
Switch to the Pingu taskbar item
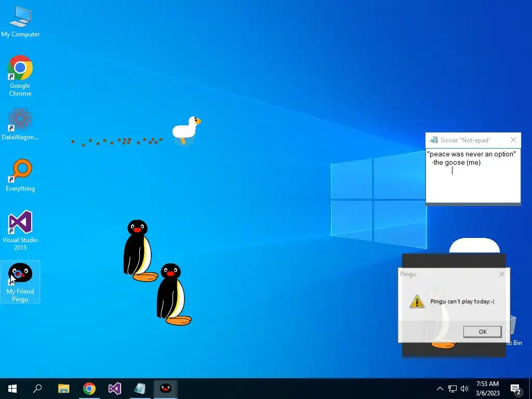tap(165, 389)
